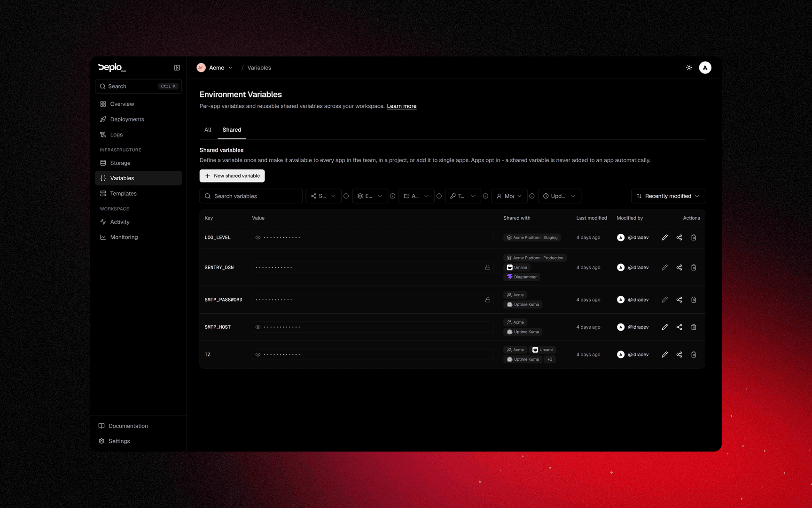Open the app filter dropdown
The image size is (812, 508).
pyautogui.click(x=416, y=196)
